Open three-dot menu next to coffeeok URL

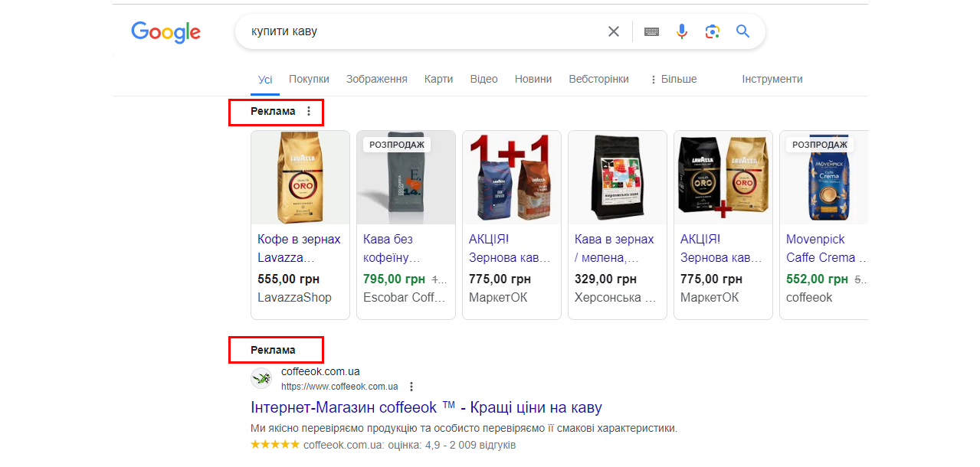tap(411, 387)
